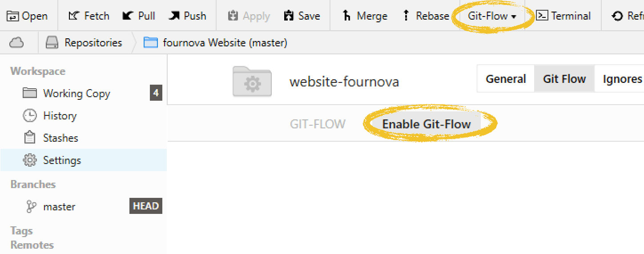Select the master branch in the sidebar
This screenshot has width=644, height=254.
[59, 207]
